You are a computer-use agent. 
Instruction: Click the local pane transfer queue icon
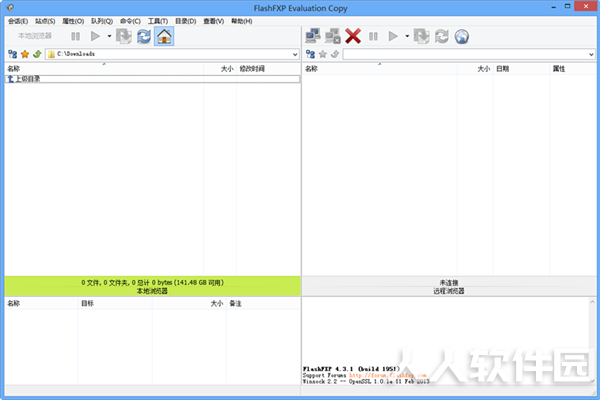124,36
